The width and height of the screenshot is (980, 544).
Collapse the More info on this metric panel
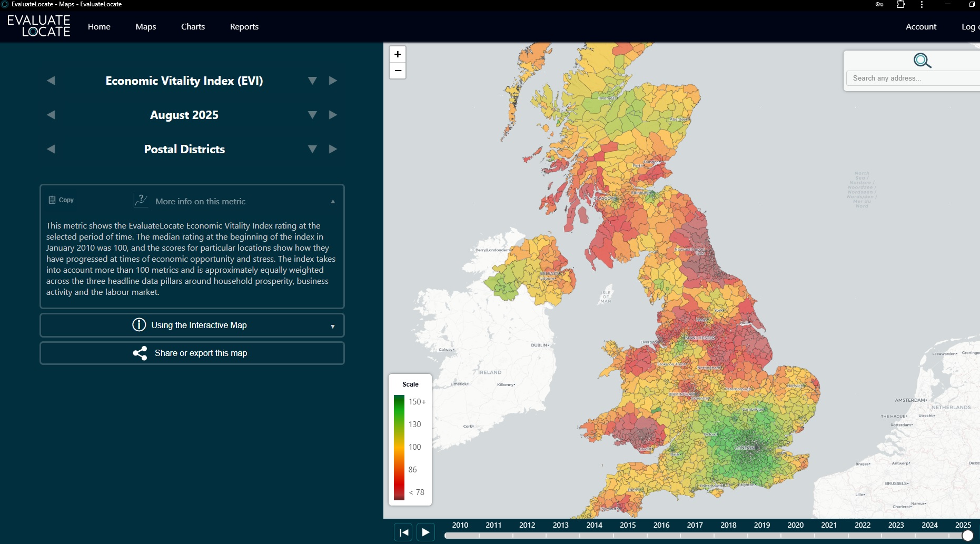[x=333, y=202]
